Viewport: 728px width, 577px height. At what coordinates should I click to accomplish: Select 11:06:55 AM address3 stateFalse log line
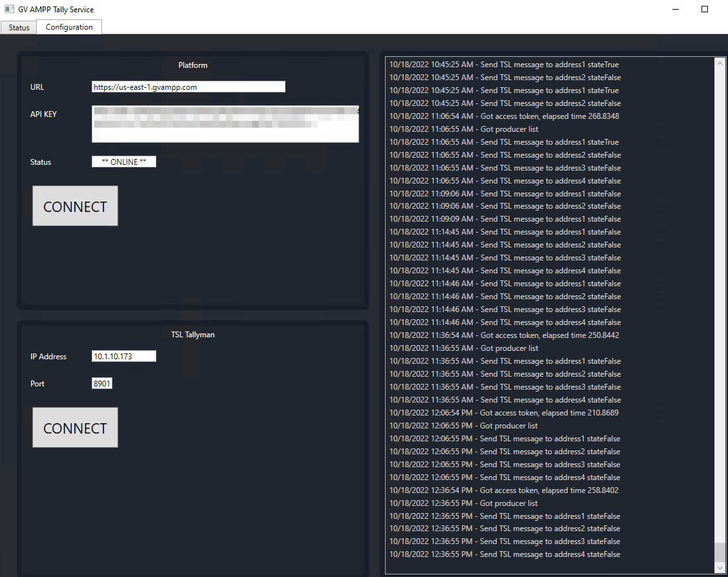click(x=505, y=168)
